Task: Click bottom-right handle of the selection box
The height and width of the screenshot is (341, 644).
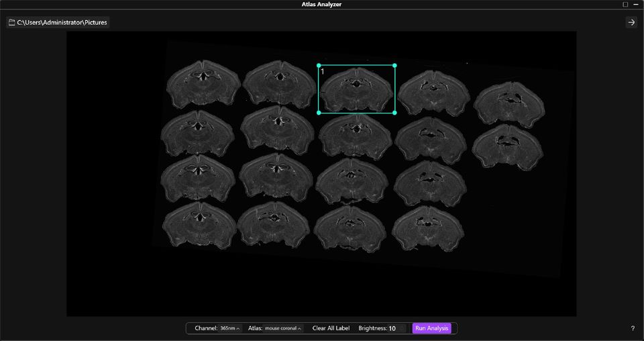Action: 394,113
